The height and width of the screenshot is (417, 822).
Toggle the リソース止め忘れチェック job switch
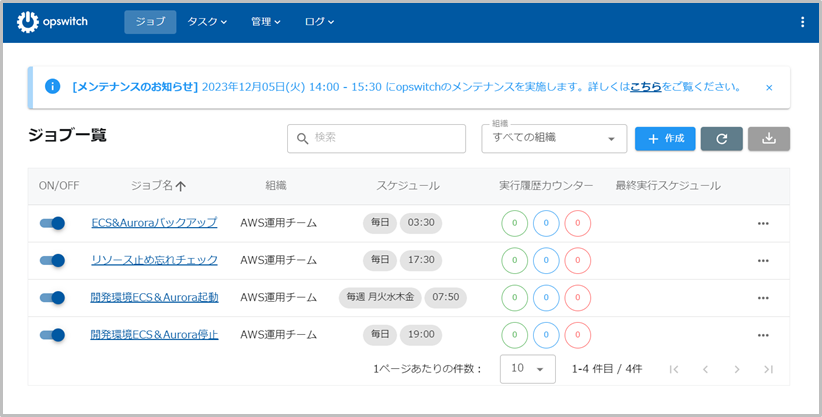[x=52, y=260]
